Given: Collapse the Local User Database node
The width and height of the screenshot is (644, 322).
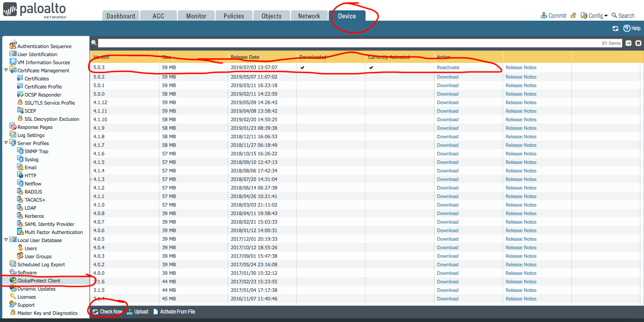Looking at the screenshot, I should 6,240.
